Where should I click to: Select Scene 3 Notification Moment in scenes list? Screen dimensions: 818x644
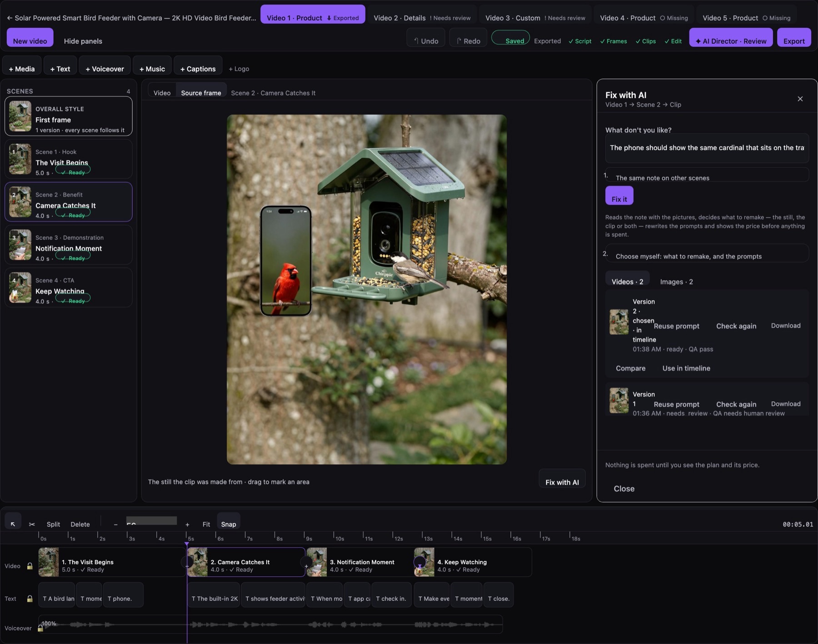coord(69,245)
